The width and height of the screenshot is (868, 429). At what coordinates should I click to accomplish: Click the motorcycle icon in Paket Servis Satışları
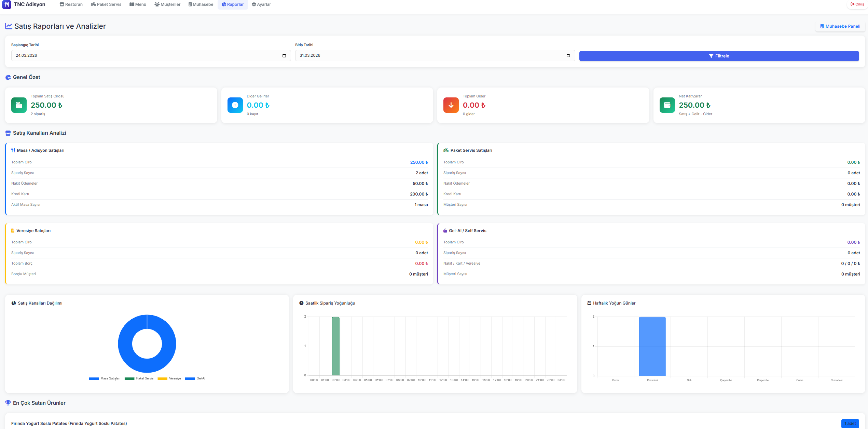pos(446,150)
